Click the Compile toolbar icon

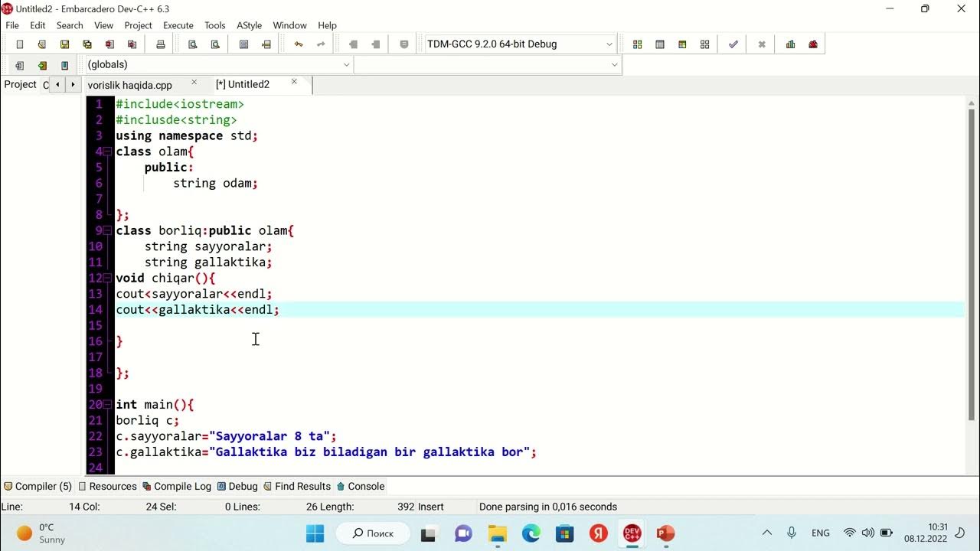tap(637, 44)
